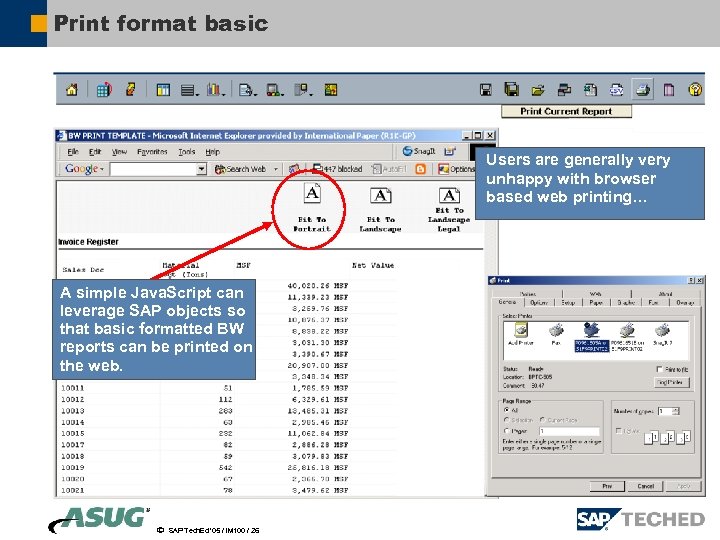Toggle the Collate checkbox
720x540 pixels.
tap(619, 431)
